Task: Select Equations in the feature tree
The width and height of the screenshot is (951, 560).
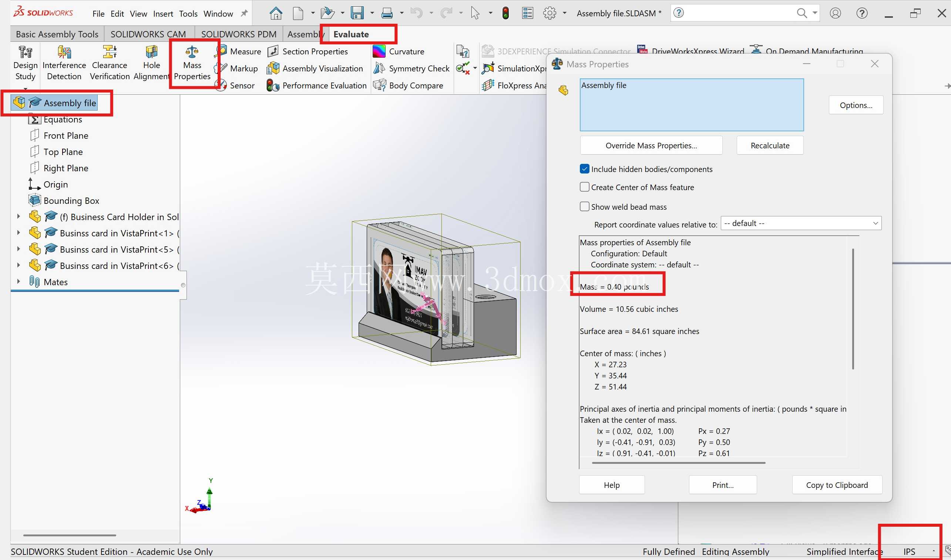Action: [x=56, y=119]
